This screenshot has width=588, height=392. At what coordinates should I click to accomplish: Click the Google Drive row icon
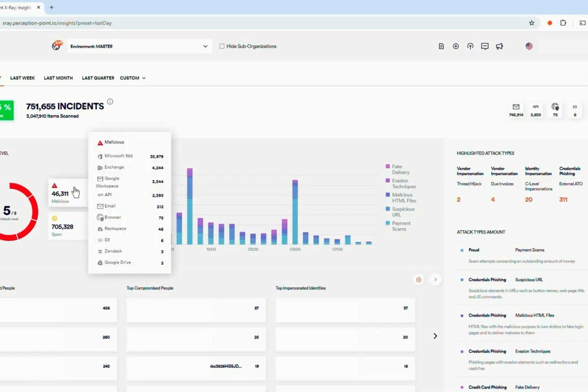point(100,263)
